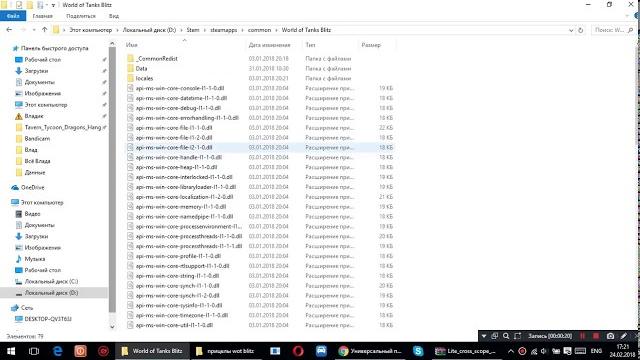Take a screenshot with the Bandicam camera icon
Viewport: 640px width, 360px height.
610,336
